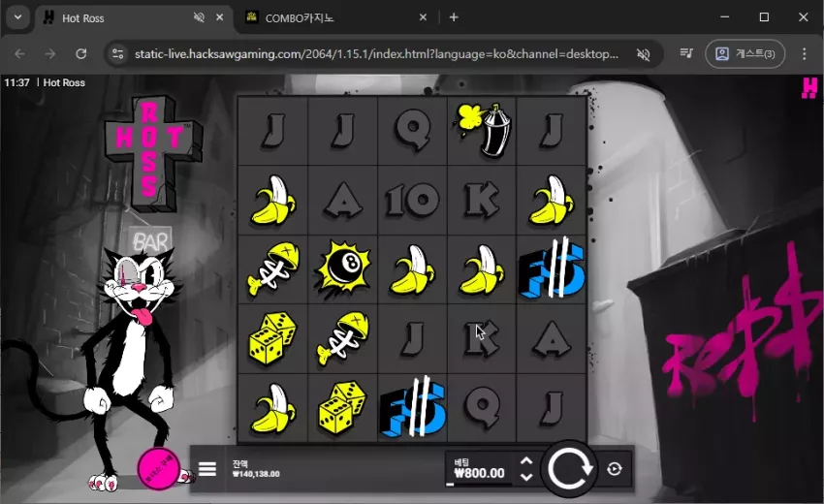The image size is (824, 504).
Task: Open site information for this page
Action: 118,53
